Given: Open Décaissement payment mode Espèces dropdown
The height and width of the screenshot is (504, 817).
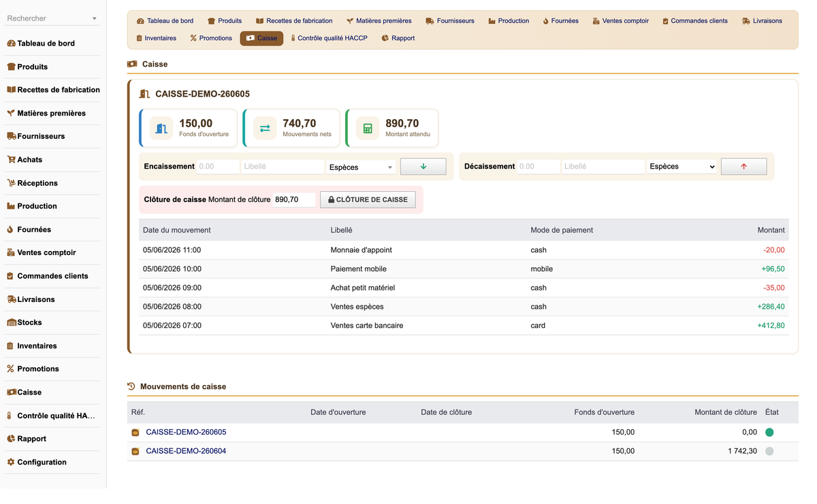Looking at the screenshot, I should pos(682,167).
